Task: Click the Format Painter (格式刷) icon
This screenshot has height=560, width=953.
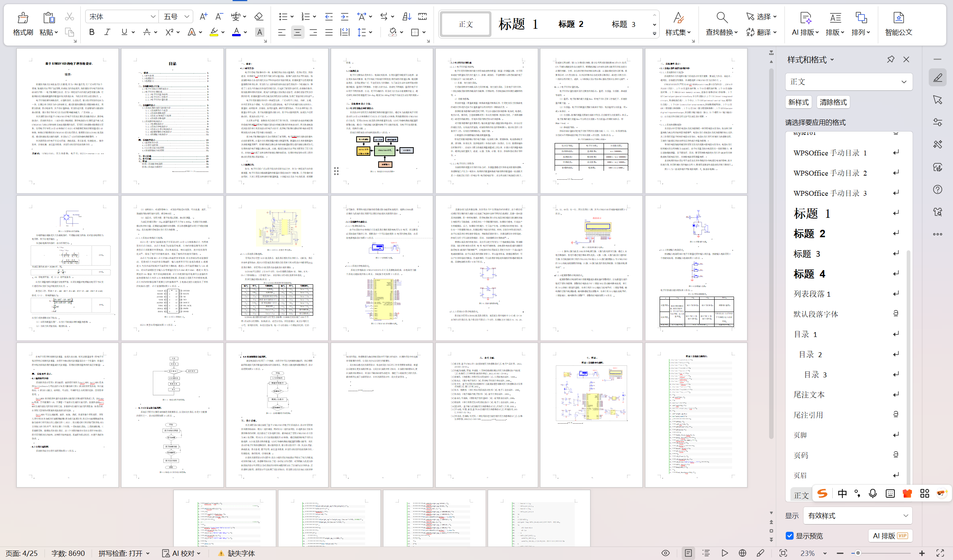Action: [x=23, y=18]
